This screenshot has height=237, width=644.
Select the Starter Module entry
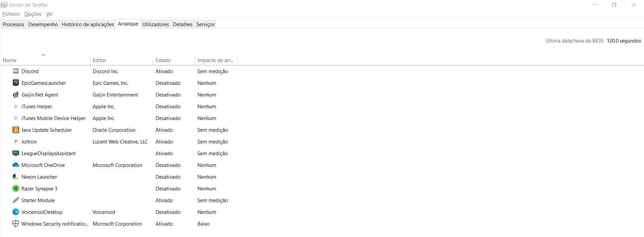pyautogui.click(x=38, y=200)
